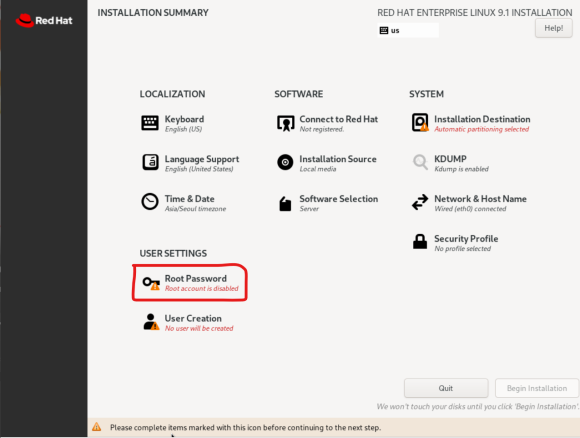This screenshot has width=580, height=438.
Task: Click the Quit button
Action: (x=446, y=388)
